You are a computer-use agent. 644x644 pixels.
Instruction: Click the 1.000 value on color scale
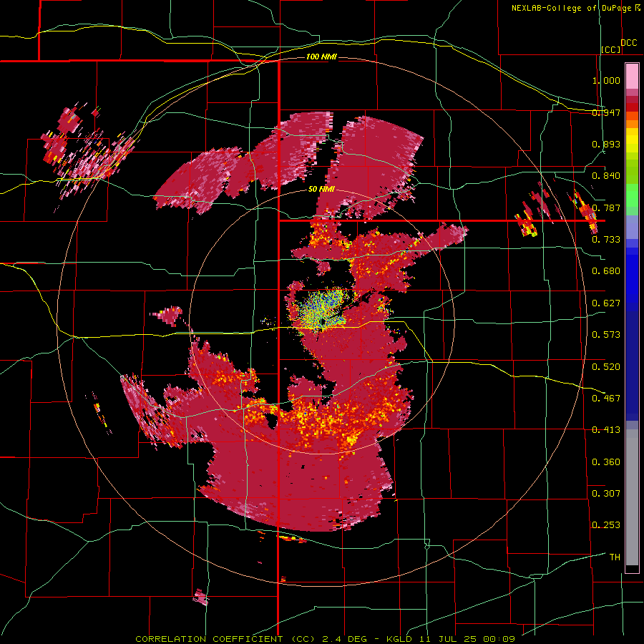point(606,80)
